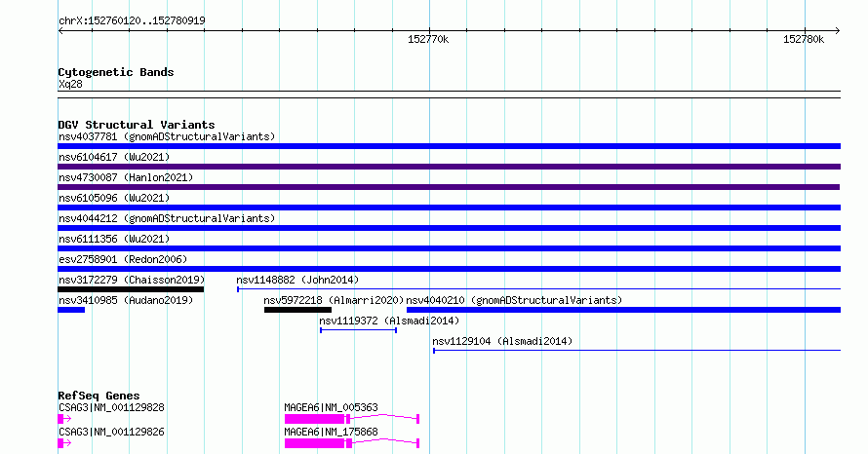Click the MAGEA6 NM_005363 large exon block
Viewport: 868px width, 454px height.
314,419
